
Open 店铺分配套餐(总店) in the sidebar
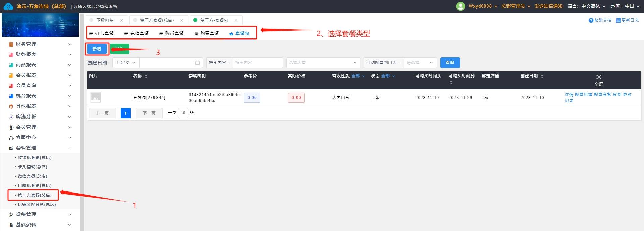click(37, 205)
